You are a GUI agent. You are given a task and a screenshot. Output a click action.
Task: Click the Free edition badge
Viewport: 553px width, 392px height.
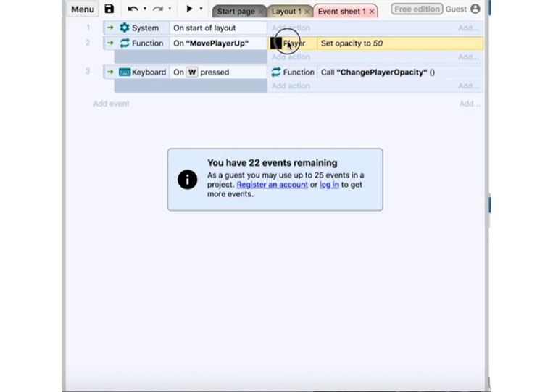(417, 9)
